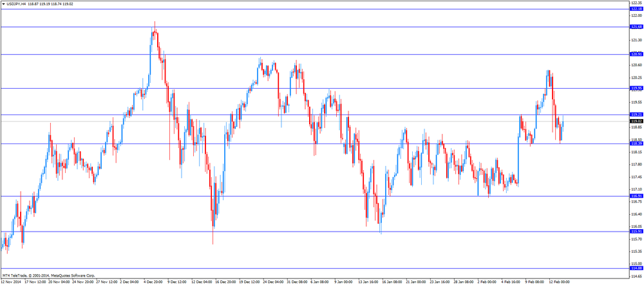Select the 115.91 horizontal line price label
The image size is (644, 285).
[636, 231]
